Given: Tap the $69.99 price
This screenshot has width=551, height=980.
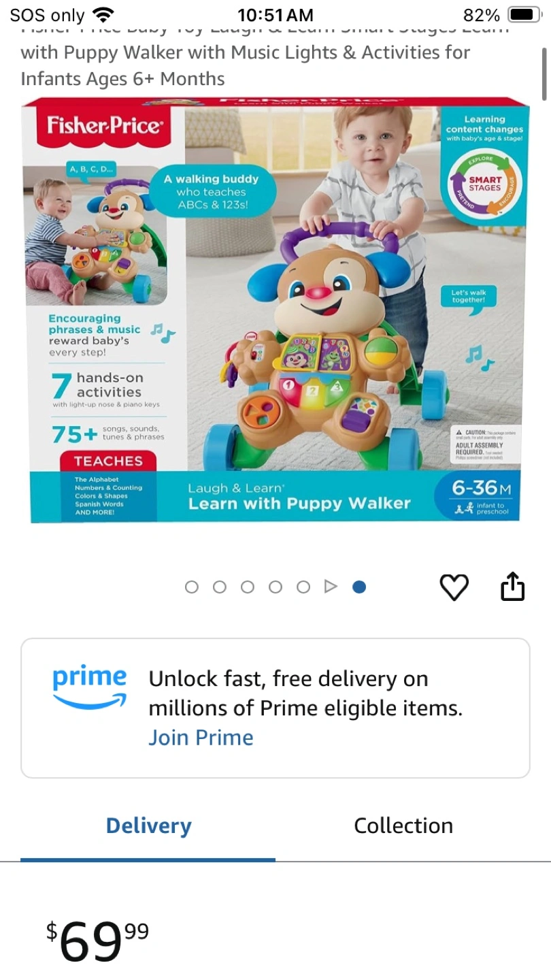Looking at the screenshot, I should click(x=97, y=942).
